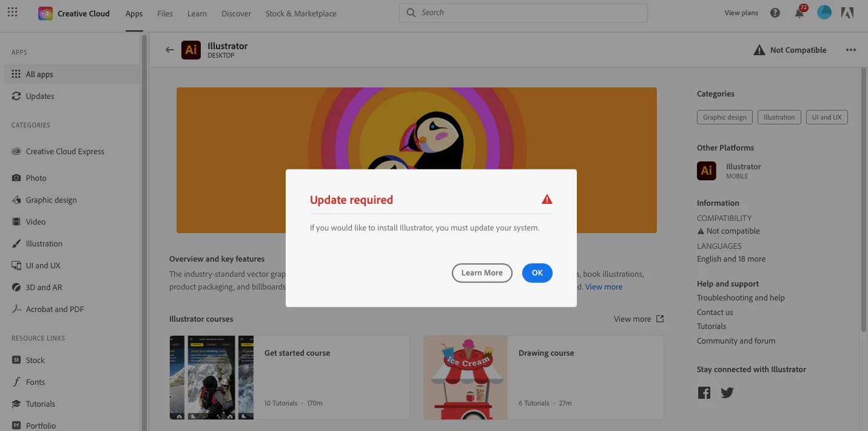Image resolution: width=868 pixels, height=431 pixels.
Task: Switch to the Discover tab
Action: (x=237, y=13)
